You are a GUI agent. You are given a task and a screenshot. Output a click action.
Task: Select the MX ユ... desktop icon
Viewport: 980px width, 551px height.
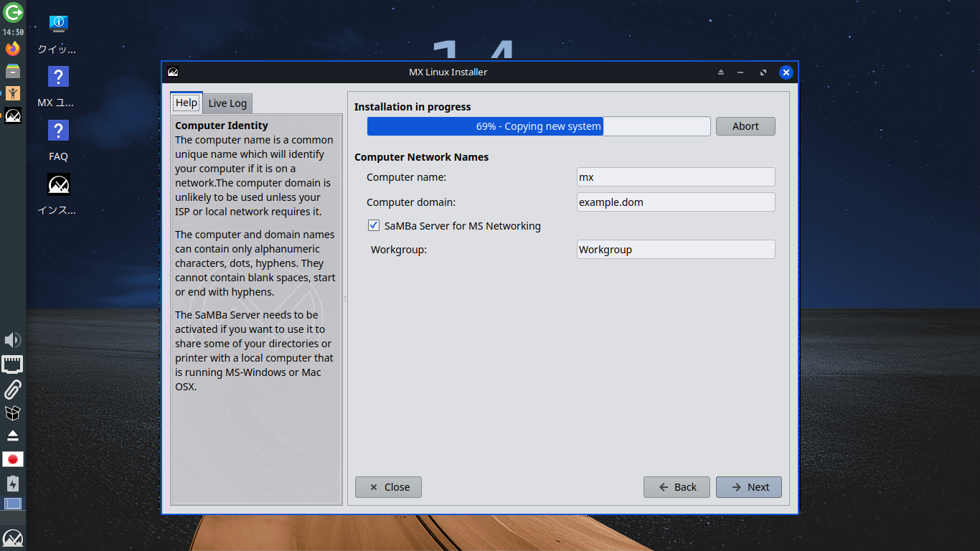[x=58, y=87]
